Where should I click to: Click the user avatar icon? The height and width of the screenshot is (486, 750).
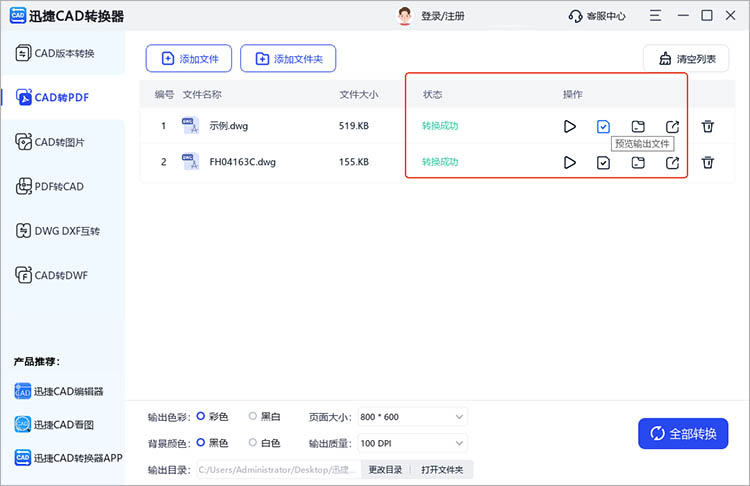point(405,16)
